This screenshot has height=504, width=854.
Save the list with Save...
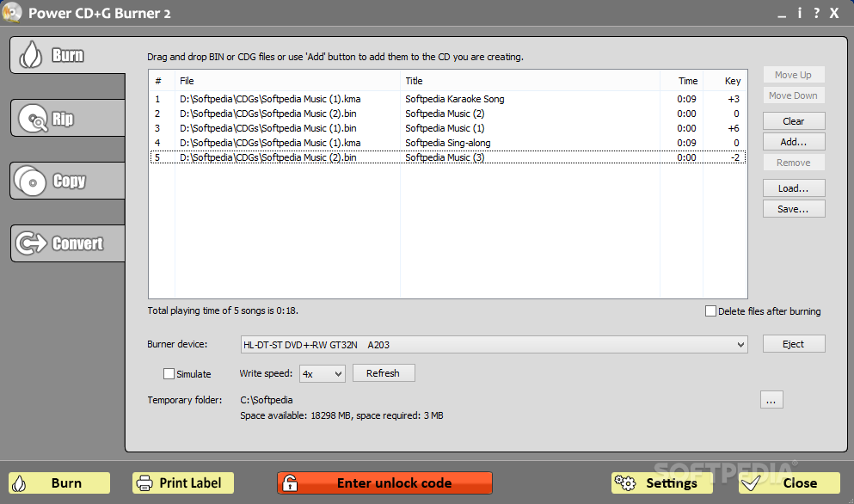click(x=794, y=209)
